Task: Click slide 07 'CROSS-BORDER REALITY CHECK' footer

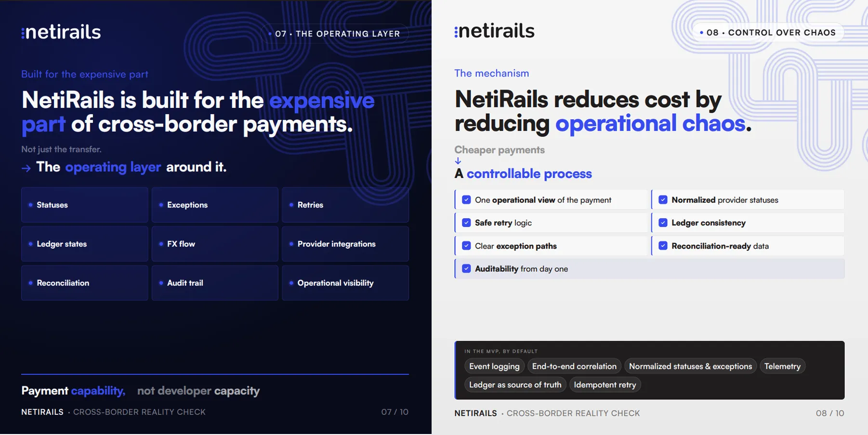Action: (139, 412)
